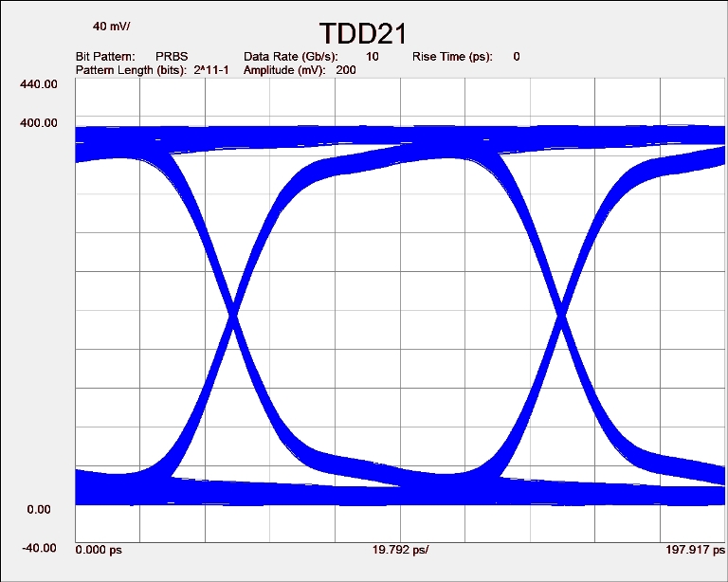Click the 19.792 ps/ time scale label
Image resolution: width=728 pixels, height=582 pixels.
401,550
